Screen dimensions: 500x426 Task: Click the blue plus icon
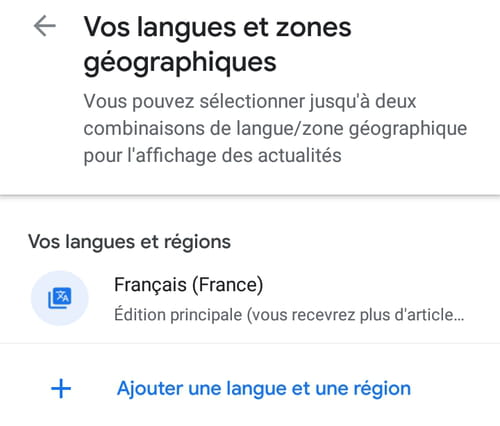click(61, 388)
